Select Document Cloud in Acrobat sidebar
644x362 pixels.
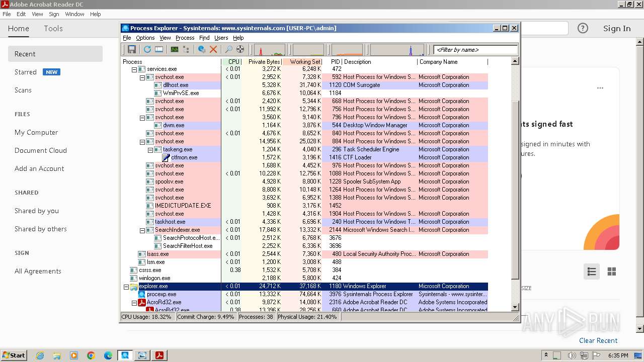[41, 150]
